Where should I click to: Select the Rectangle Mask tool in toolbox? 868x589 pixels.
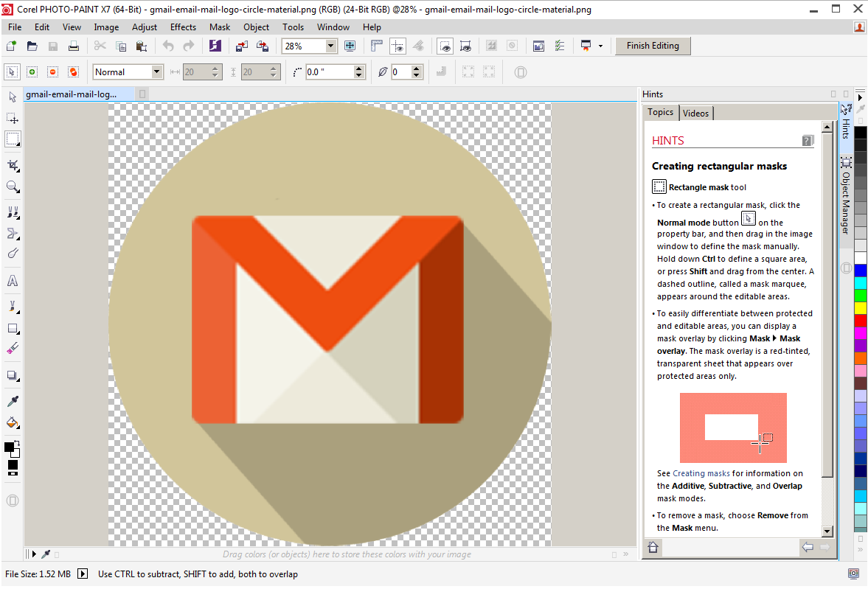pos(13,139)
